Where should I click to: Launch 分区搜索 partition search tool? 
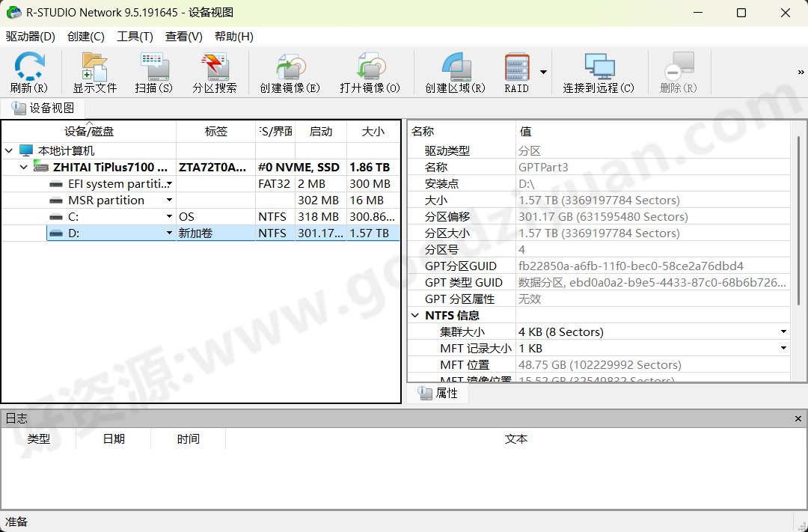pyautogui.click(x=215, y=71)
